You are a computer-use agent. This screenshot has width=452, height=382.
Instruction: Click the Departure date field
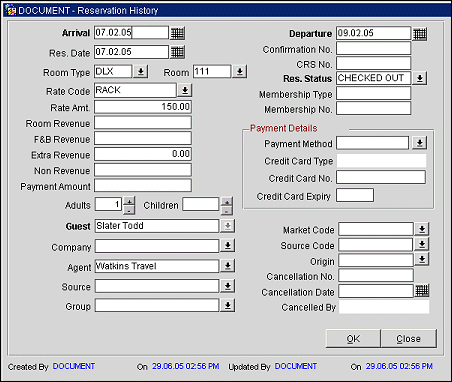(x=373, y=33)
